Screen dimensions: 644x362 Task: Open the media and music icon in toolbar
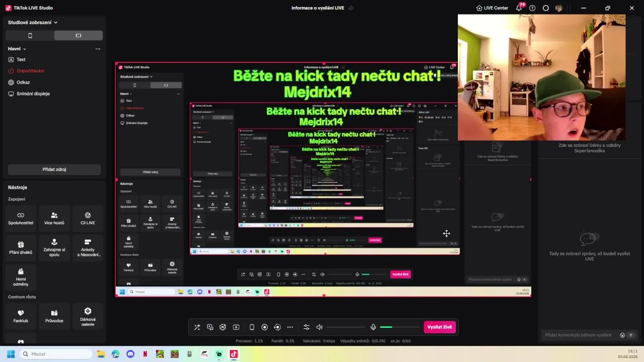tap(210, 327)
